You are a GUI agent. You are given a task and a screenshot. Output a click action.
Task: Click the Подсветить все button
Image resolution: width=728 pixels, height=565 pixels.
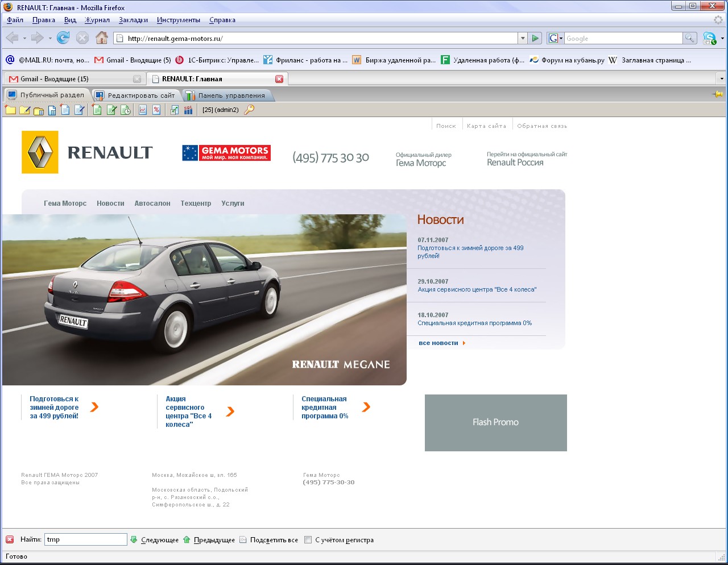tap(268, 540)
